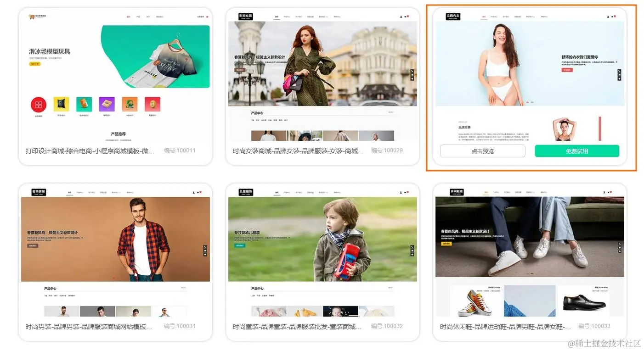Click the text 编号:100031

(x=180, y=326)
